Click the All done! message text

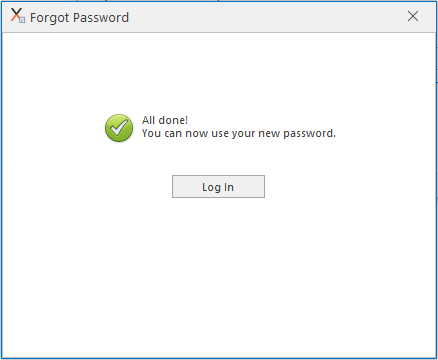[165, 120]
